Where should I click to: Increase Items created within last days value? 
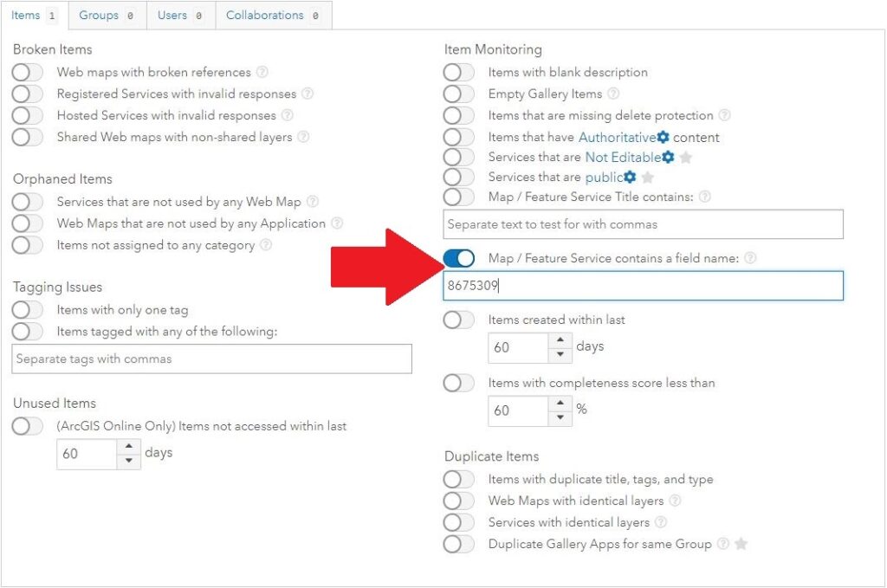click(561, 340)
